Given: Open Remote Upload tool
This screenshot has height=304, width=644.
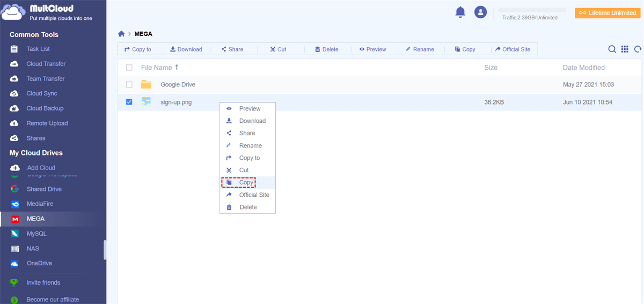Looking at the screenshot, I should click(47, 123).
